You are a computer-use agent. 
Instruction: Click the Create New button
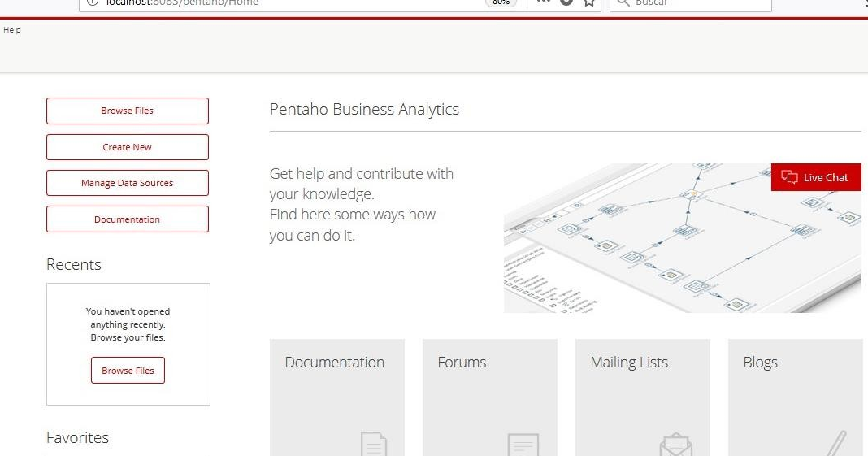tap(128, 147)
